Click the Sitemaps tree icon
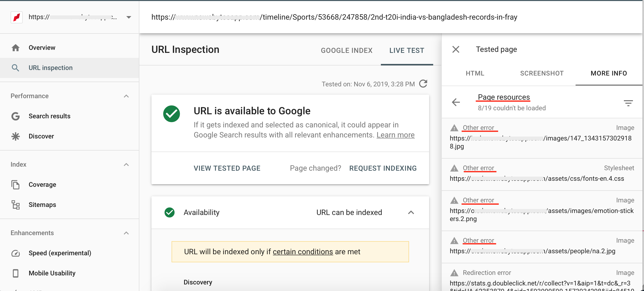This screenshot has height=291, width=644. pyautogui.click(x=16, y=205)
